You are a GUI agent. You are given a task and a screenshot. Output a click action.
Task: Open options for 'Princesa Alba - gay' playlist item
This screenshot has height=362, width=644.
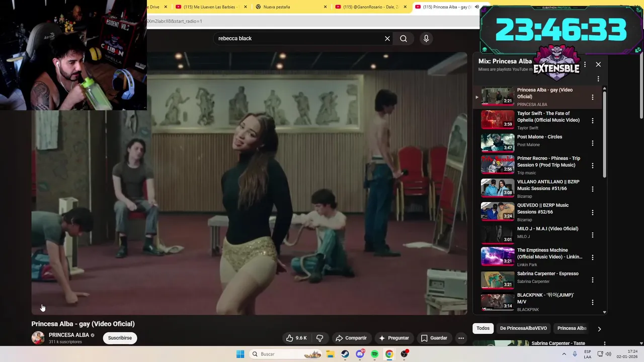click(592, 97)
